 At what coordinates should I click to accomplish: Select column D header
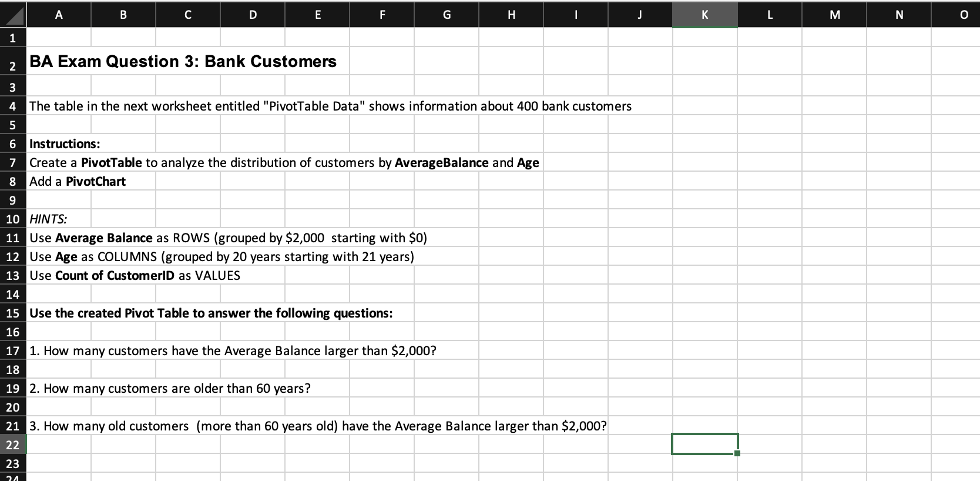[x=253, y=15]
